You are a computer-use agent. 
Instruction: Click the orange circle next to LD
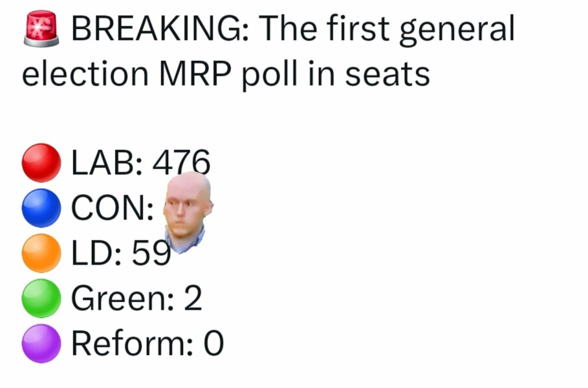point(41,253)
